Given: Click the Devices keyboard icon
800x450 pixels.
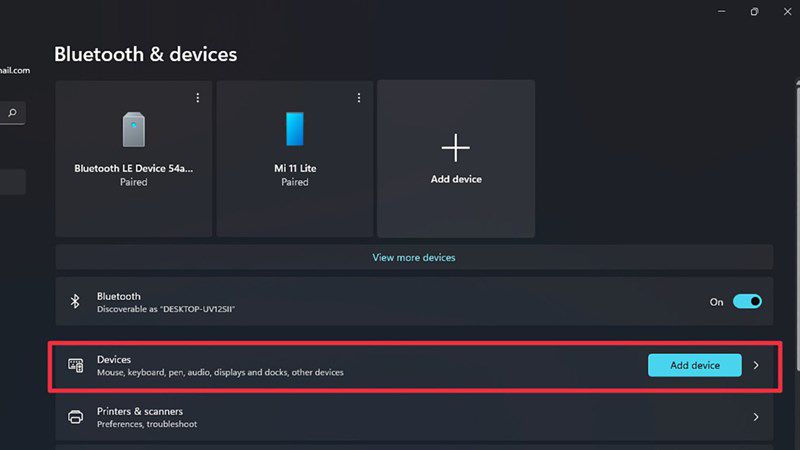Looking at the screenshot, I should point(76,365).
